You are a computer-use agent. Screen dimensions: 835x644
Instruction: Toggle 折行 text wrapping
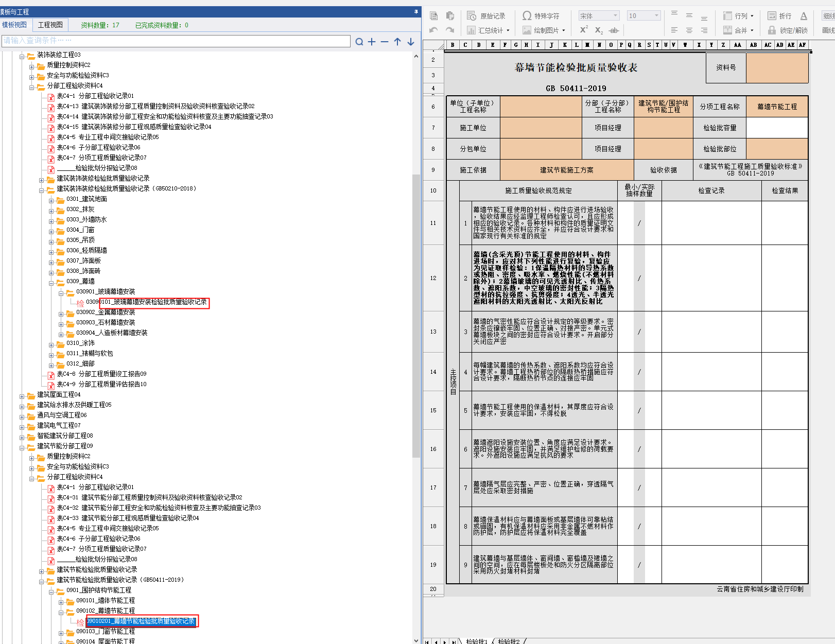[779, 16]
